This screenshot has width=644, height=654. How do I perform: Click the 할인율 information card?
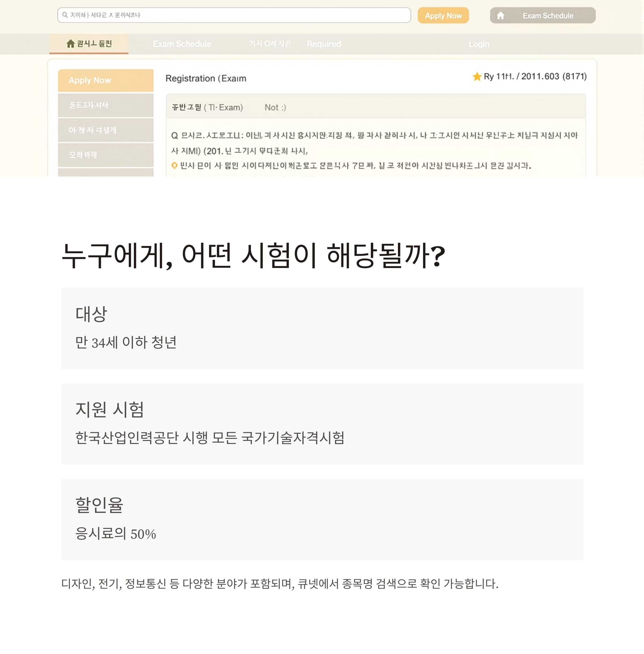point(322,519)
